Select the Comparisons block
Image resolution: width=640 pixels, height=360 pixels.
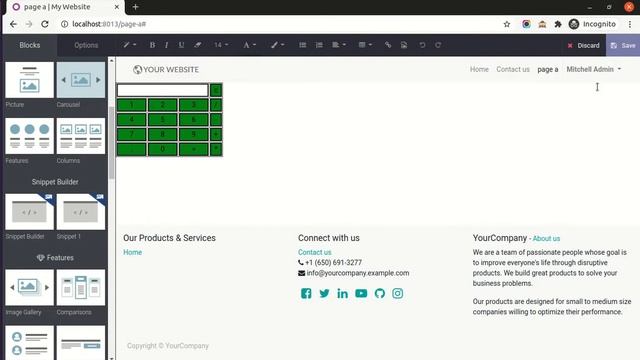[81, 287]
